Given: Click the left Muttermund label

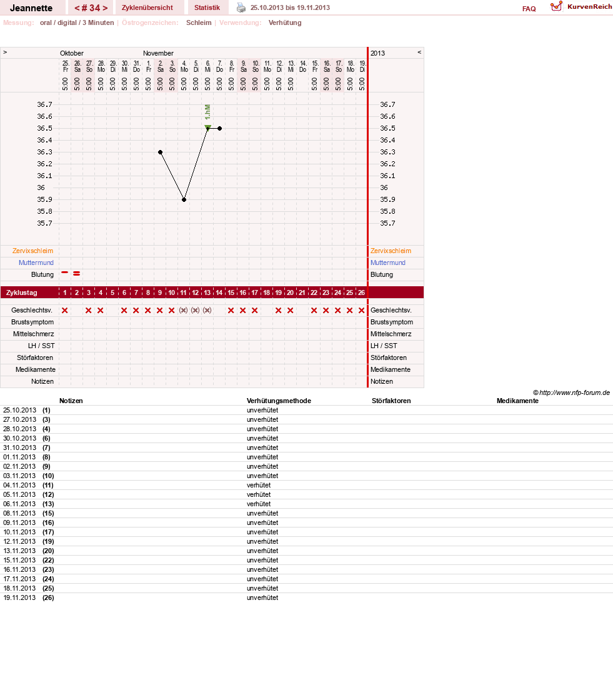Looking at the screenshot, I should [x=36, y=262].
